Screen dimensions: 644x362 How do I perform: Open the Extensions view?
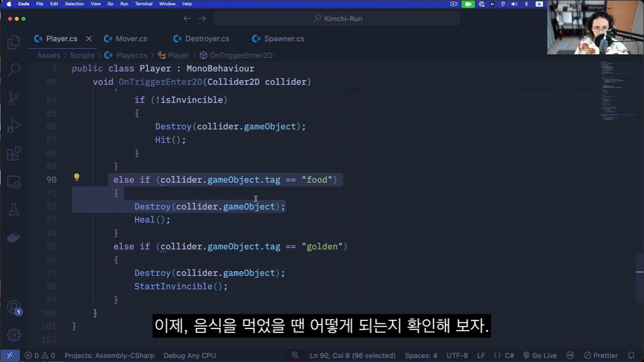tap(14, 154)
